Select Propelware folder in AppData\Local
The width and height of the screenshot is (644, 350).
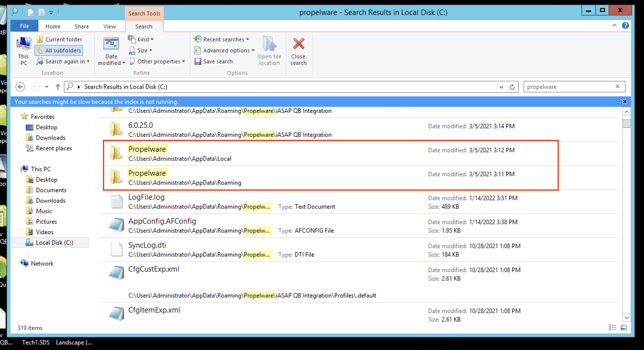(x=358, y=154)
